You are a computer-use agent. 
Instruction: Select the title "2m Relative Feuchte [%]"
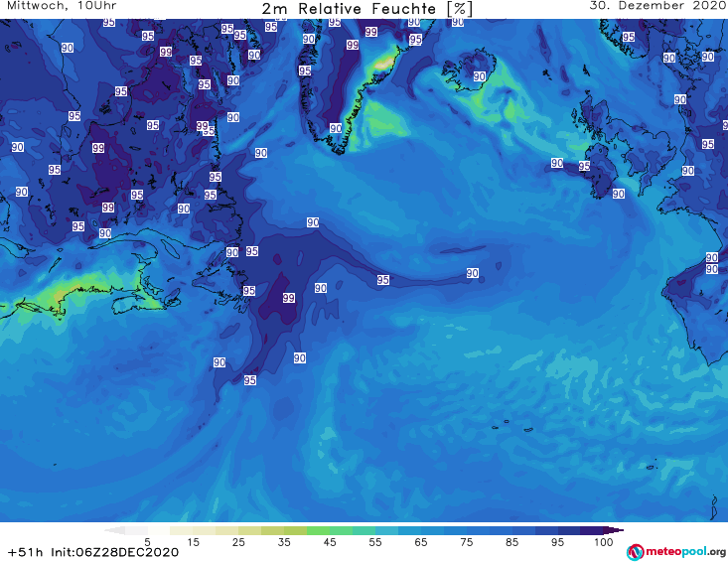click(366, 9)
